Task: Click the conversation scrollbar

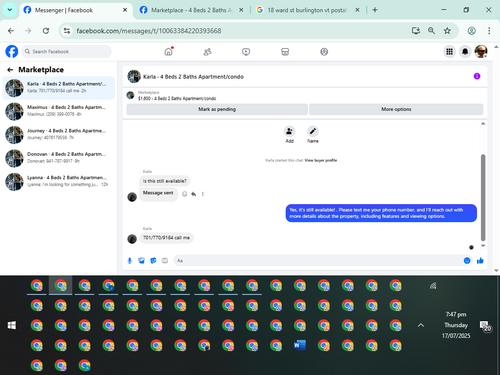Action: point(483,197)
